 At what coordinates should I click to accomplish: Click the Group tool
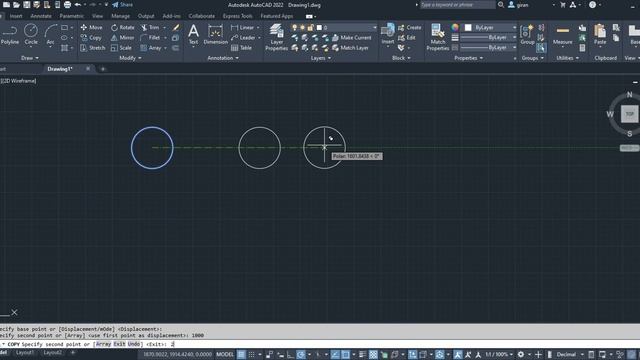[527, 34]
